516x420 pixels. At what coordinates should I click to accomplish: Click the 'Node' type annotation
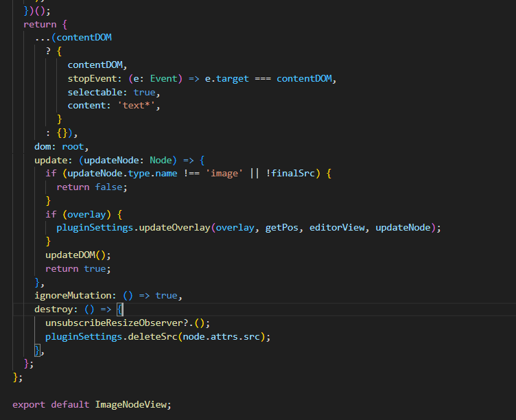[x=161, y=161]
